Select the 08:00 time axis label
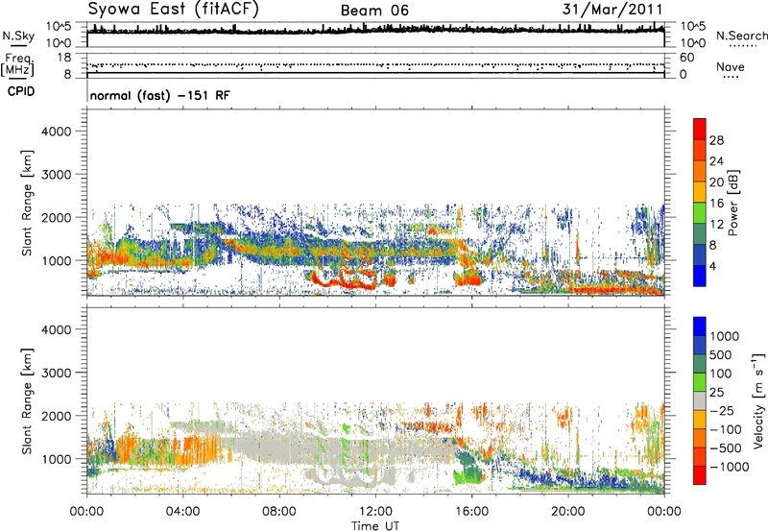This screenshot has height=532, width=768. click(279, 512)
